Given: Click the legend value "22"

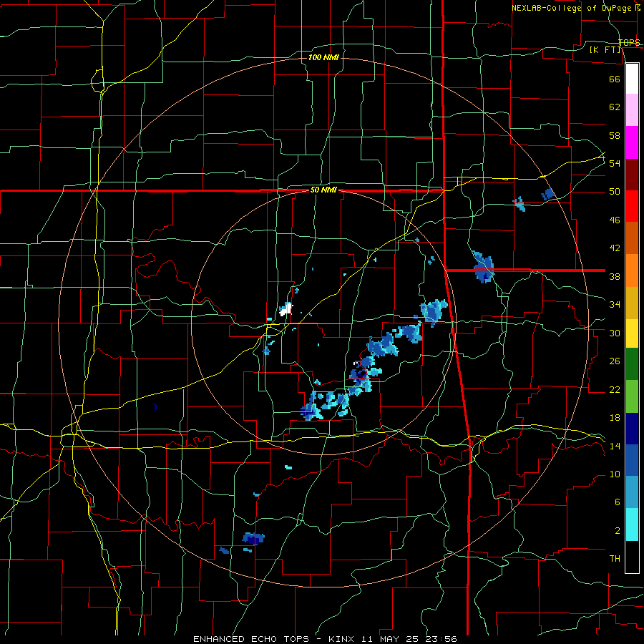Looking at the screenshot, I should click(615, 389).
